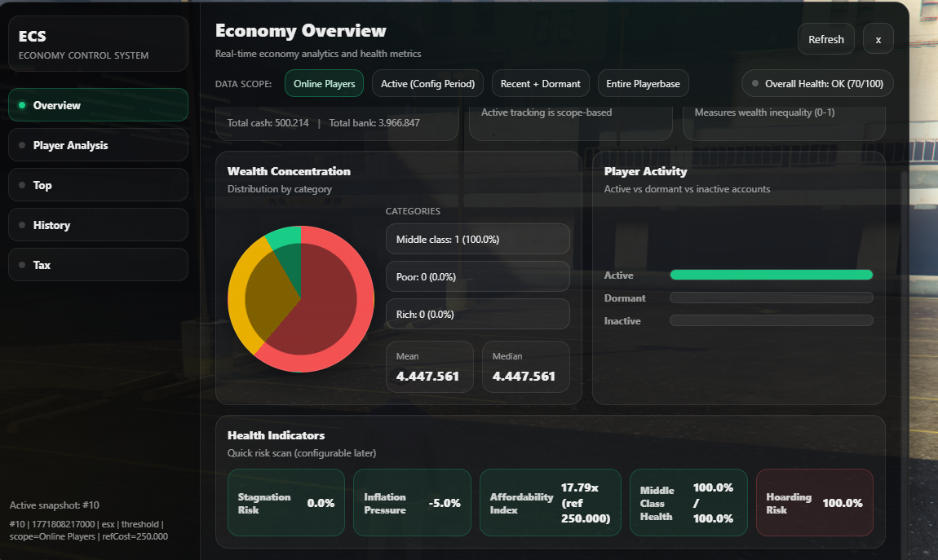The image size is (938, 560).
Task: Click the dot icon beside Tax
Action: click(22, 265)
